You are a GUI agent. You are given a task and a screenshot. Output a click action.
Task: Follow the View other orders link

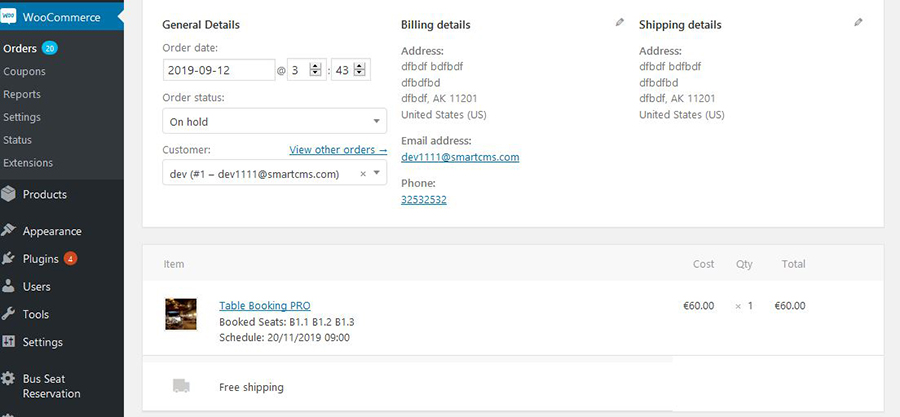pyautogui.click(x=338, y=150)
